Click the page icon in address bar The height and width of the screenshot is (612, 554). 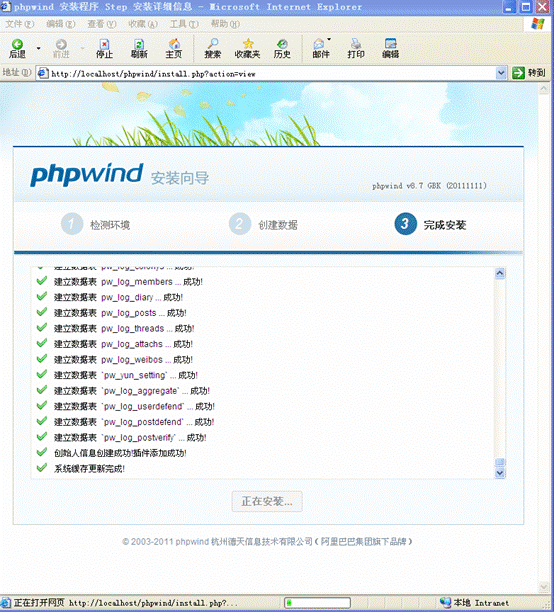[43, 73]
